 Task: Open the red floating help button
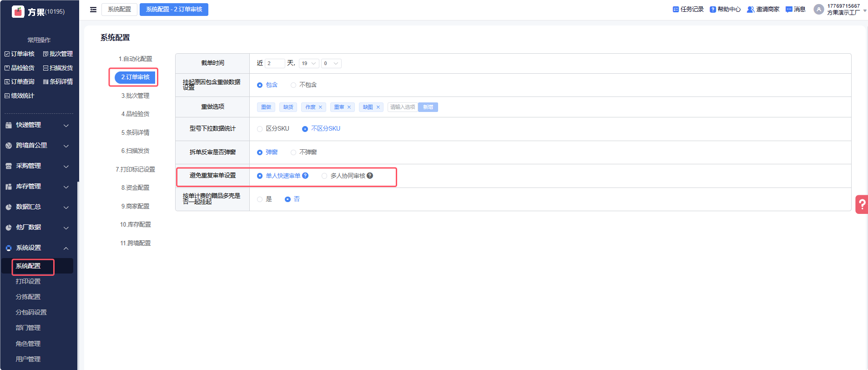862,204
